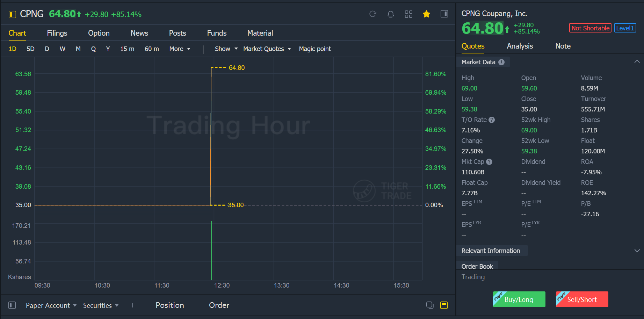
Task: Open the Show dropdown
Action: tap(226, 49)
